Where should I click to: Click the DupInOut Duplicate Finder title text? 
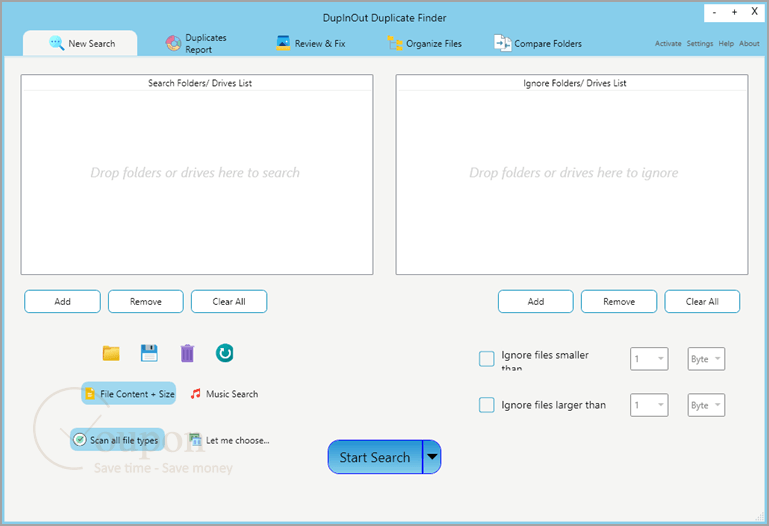click(384, 18)
